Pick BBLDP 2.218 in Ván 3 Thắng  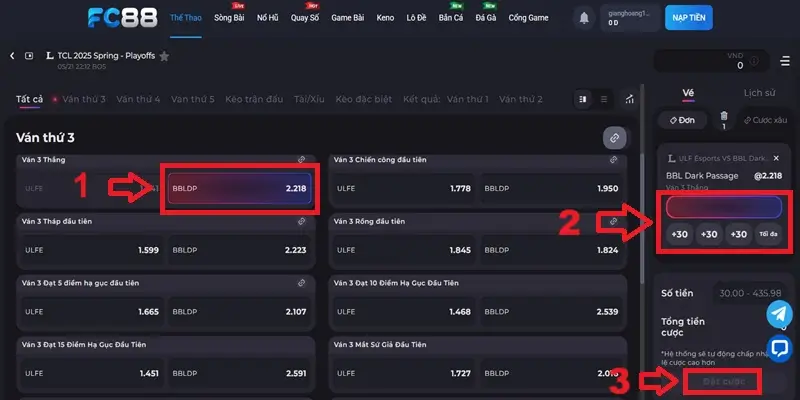239,188
